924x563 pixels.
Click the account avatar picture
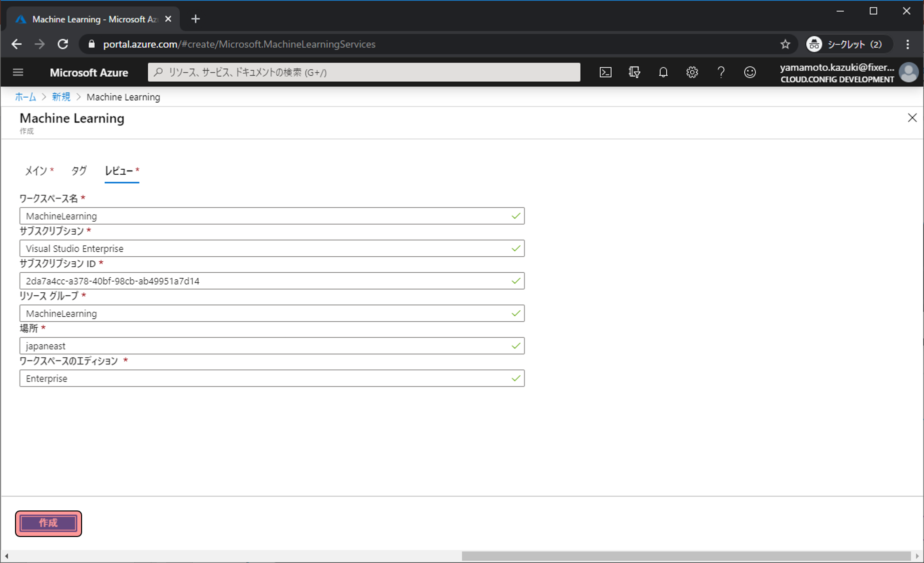908,73
